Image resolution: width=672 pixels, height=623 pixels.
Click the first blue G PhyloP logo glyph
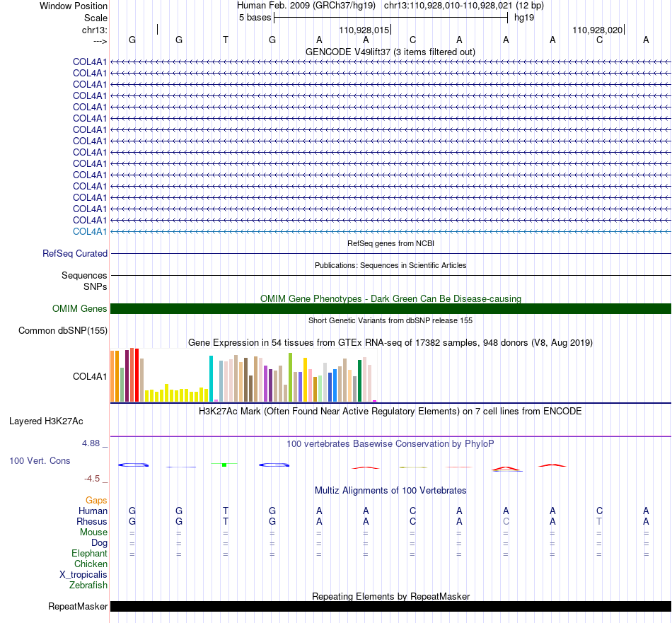click(133, 465)
